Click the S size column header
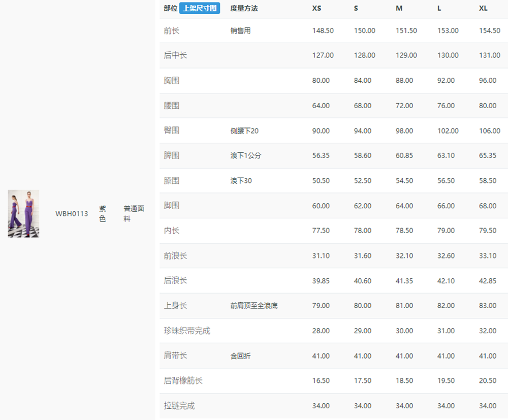The width and height of the screenshot is (508, 420). pyautogui.click(x=356, y=8)
